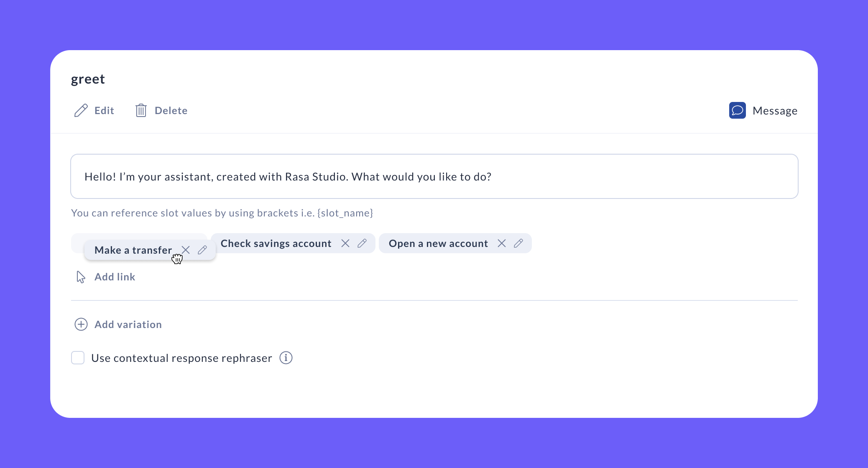Viewport: 868px width, 468px height.
Task: Click the plus icon for Add variation
Action: 81,324
